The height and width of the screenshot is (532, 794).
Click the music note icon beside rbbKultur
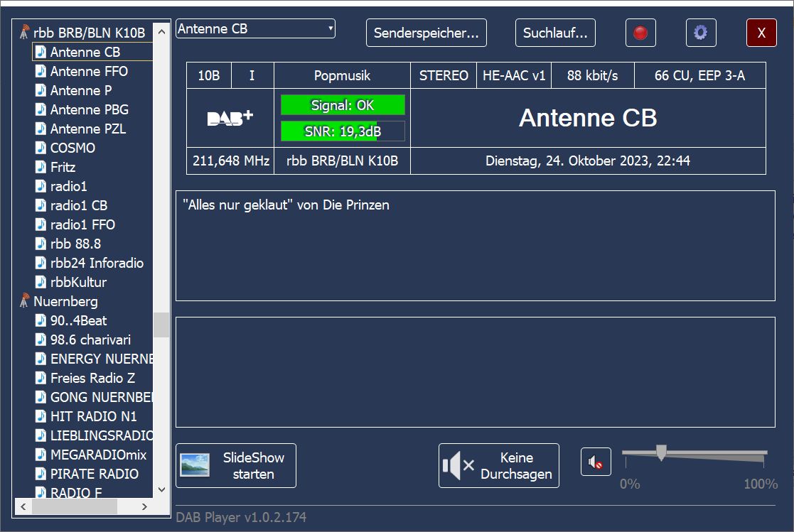(x=41, y=282)
